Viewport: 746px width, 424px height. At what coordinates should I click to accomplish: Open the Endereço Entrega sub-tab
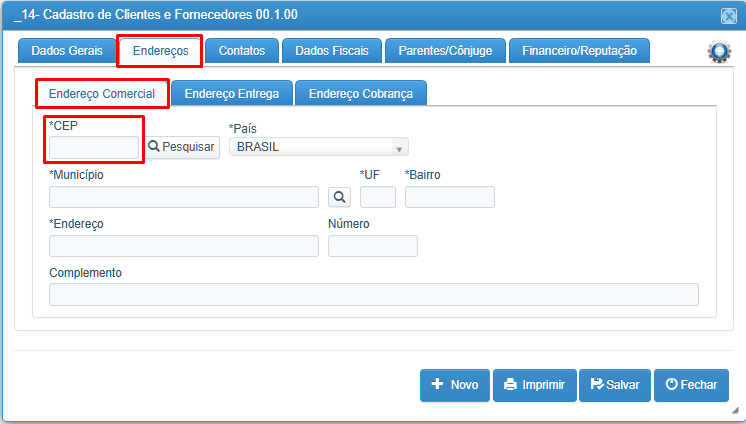[x=232, y=93]
